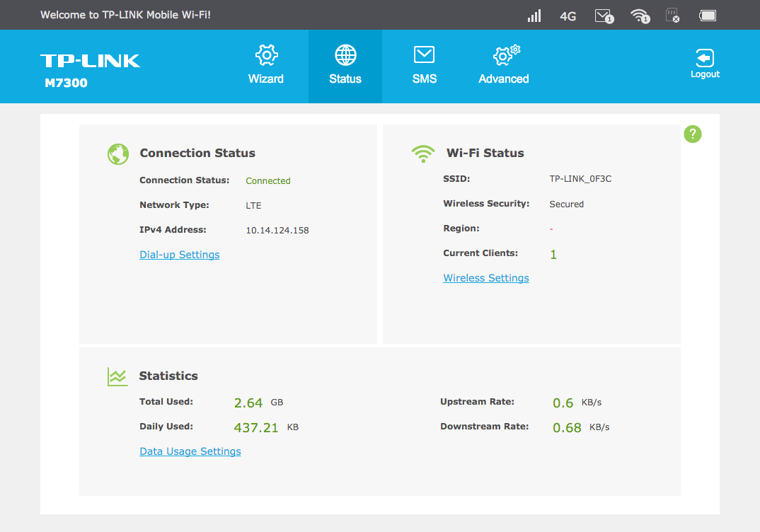Click the battery level icon
Screen dimensions: 760x532
(708, 16)
